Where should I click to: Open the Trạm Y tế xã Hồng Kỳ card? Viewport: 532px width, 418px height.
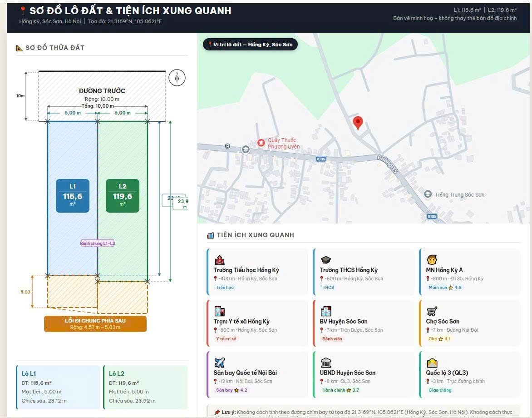[x=257, y=323]
